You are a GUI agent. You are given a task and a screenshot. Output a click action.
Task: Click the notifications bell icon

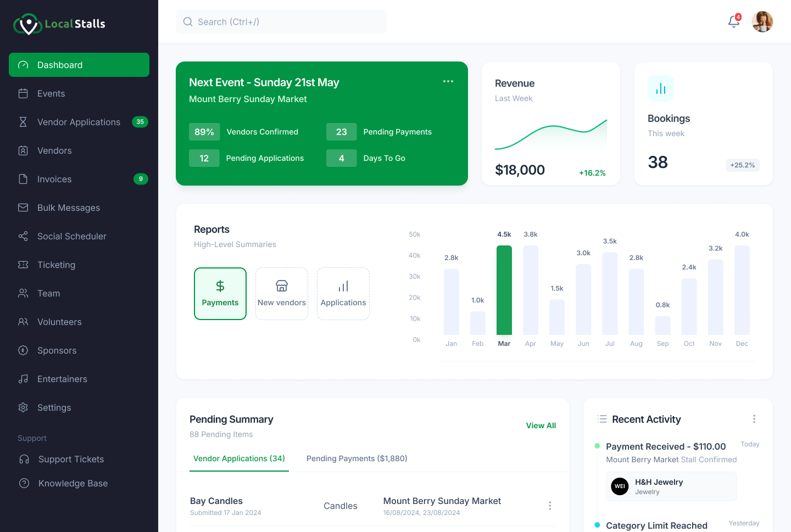coord(733,21)
